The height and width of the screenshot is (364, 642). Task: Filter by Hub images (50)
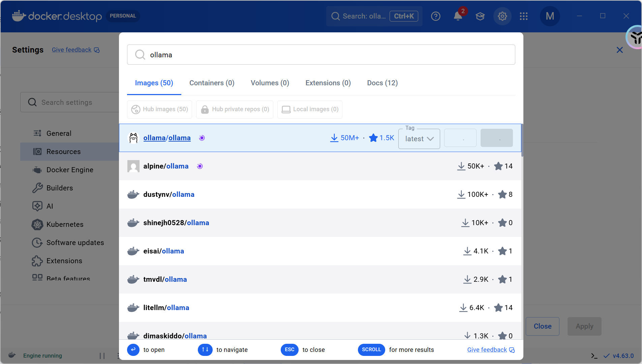[x=159, y=109]
